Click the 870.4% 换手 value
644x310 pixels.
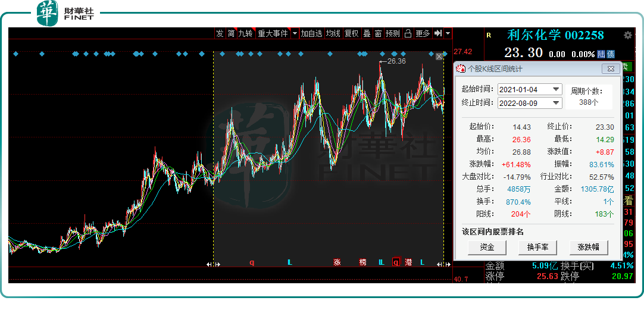[519, 202]
